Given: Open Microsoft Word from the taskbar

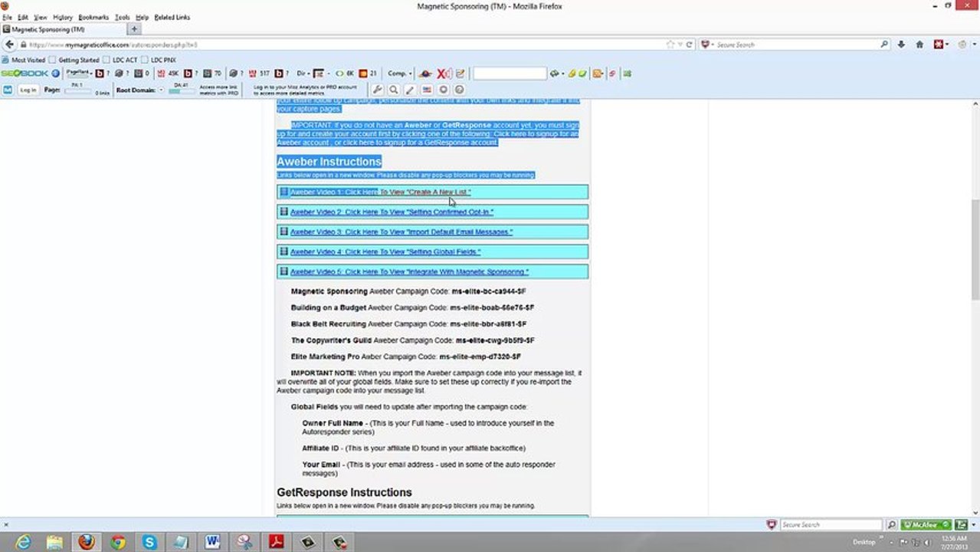Looking at the screenshot, I should coord(213,542).
